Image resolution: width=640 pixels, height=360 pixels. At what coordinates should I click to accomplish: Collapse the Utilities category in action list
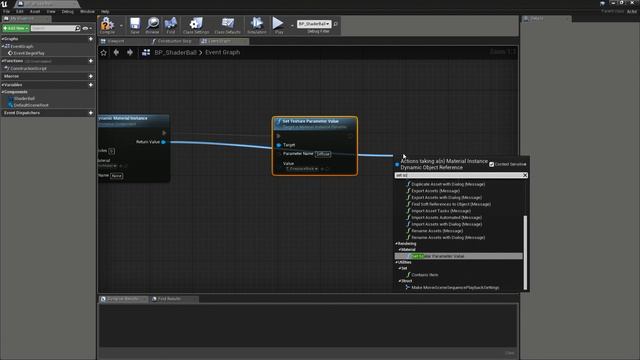pyautogui.click(x=396, y=262)
